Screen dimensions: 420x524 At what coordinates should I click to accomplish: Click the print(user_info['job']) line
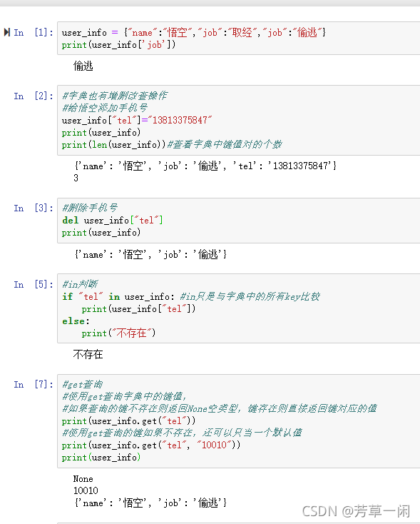point(118,45)
